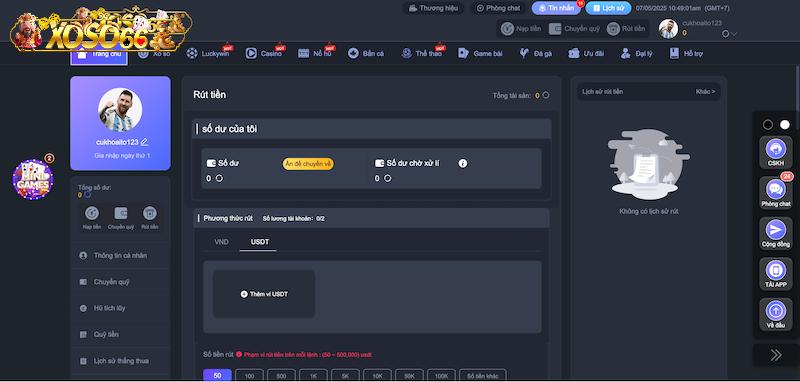800x382 pixels.
Task: Select the 10K amount preset
Action: pos(377,375)
